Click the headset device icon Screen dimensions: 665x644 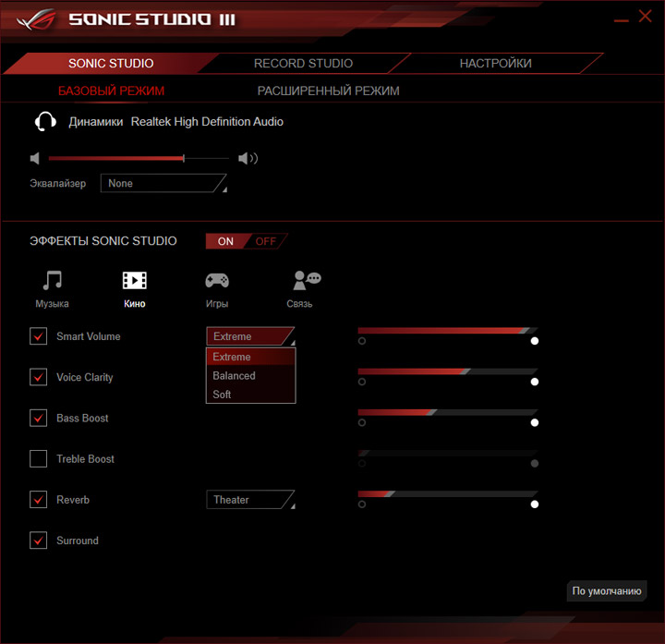(45, 121)
